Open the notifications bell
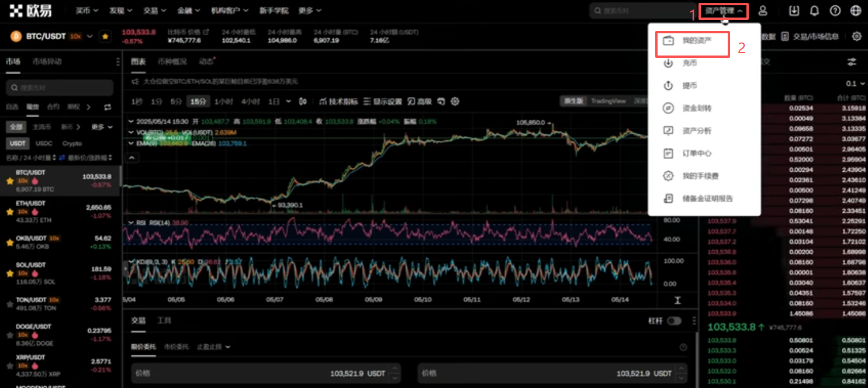The image size is (868, 388). point(814,11)
